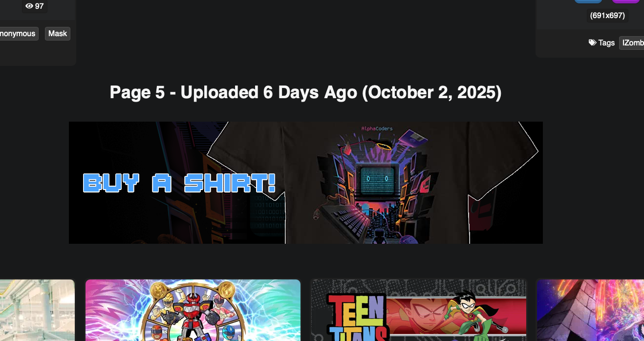Image resolution: width=644 pixels, height=341 pixels.
Task: Open the IZombie tag
Action: click(632, 43)
